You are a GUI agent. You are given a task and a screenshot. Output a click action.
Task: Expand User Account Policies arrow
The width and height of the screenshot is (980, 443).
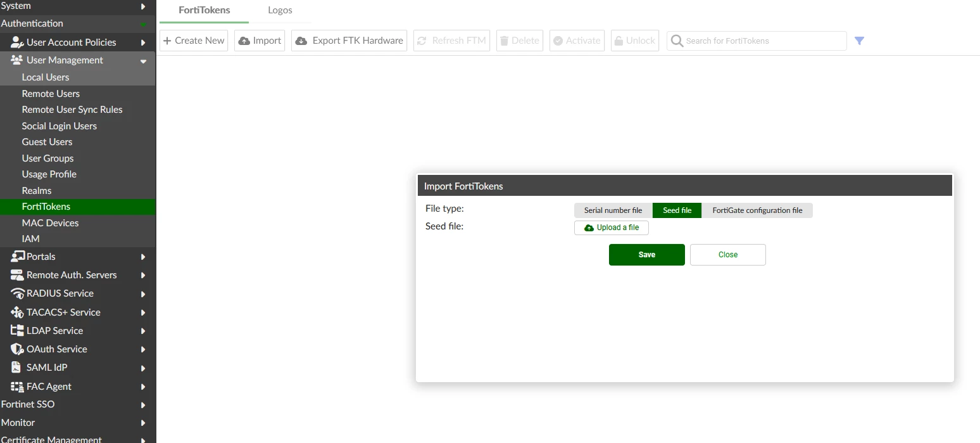(x=143, y=42)
